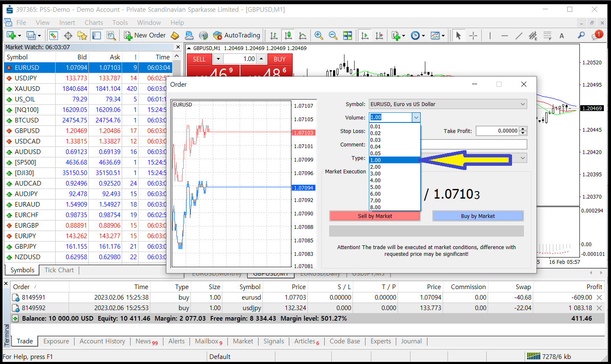
Task: Close the Market Watch panel
Action: (178, 47)
